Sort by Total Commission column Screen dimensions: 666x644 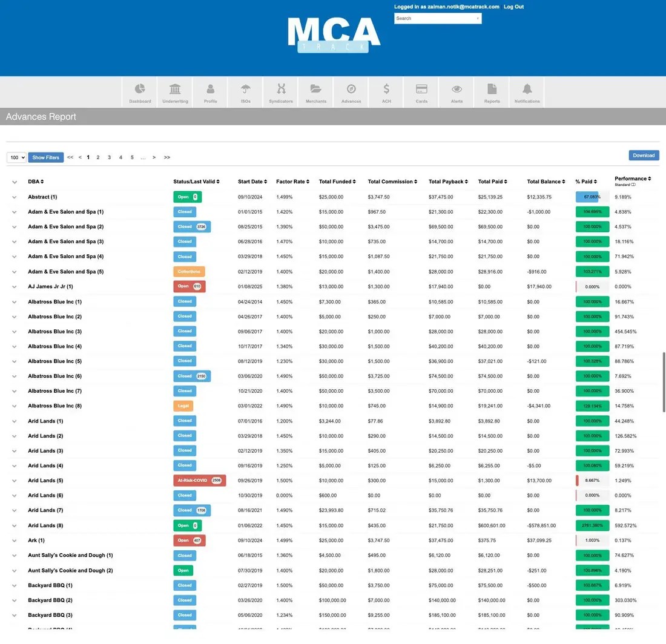[x=392, y=182]
